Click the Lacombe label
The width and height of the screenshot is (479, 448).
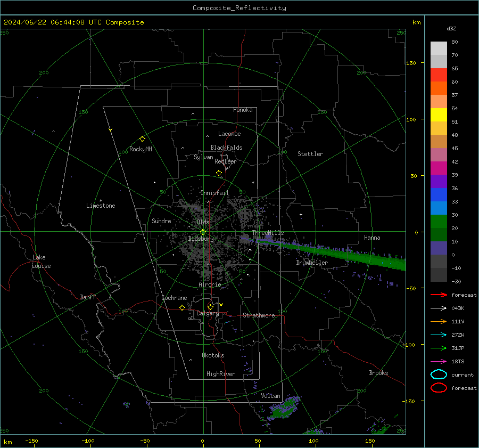click(229, 134)
